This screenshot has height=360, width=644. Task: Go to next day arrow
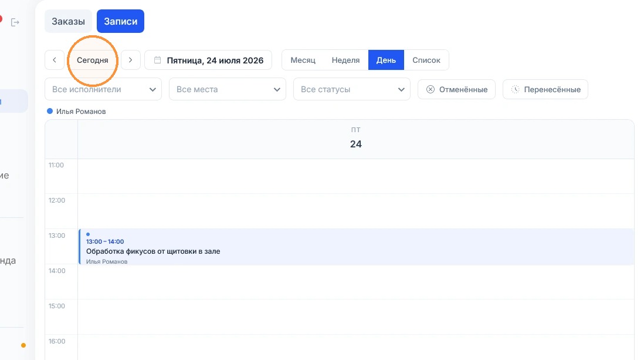[x=131, y=60]
